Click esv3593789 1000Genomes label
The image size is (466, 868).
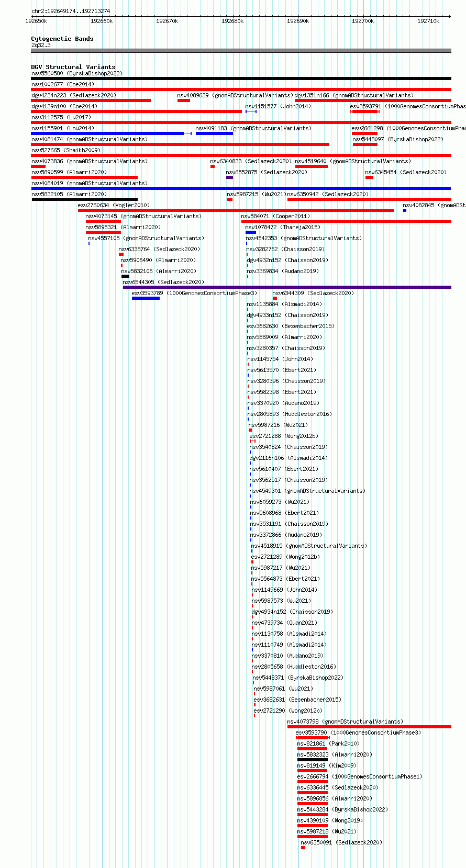195,294
